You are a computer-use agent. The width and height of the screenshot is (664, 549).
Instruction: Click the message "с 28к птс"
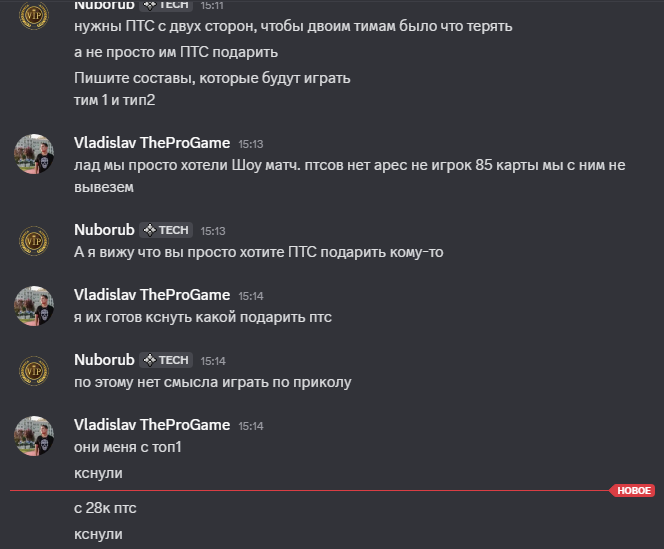click(105, 508)
